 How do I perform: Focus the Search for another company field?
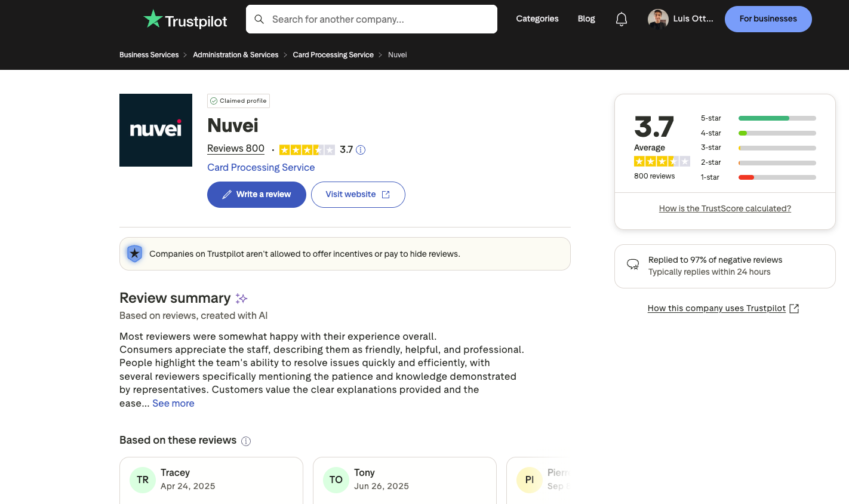[x=371, y=19]
